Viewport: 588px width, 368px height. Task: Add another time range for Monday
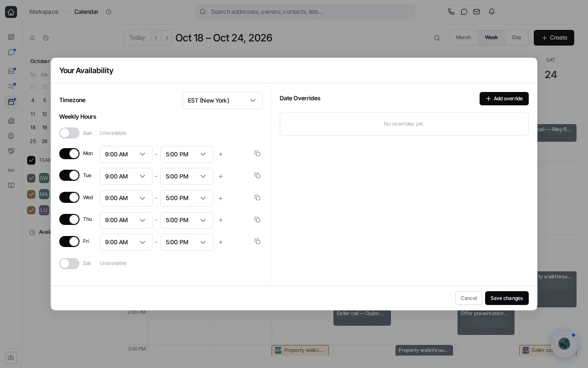point(220,155)
